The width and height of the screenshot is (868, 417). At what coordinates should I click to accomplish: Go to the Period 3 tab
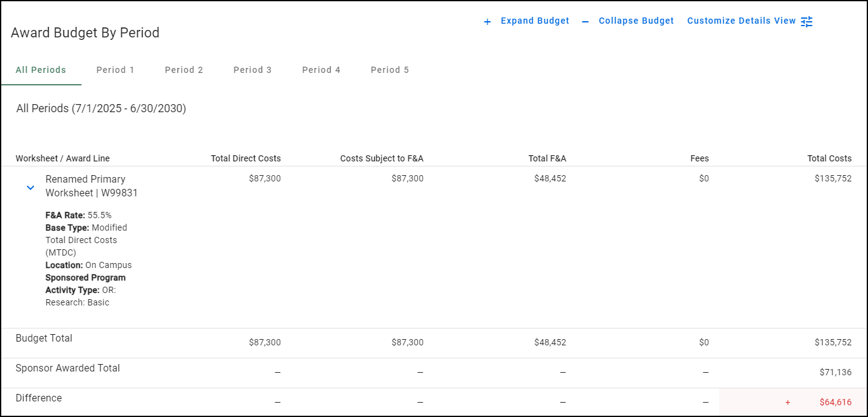click(252, 70)
